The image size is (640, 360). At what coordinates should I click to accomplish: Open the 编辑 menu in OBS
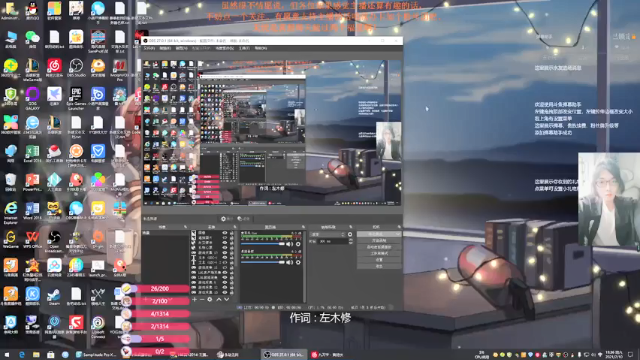pyautogui.click(x=165, y=48)
